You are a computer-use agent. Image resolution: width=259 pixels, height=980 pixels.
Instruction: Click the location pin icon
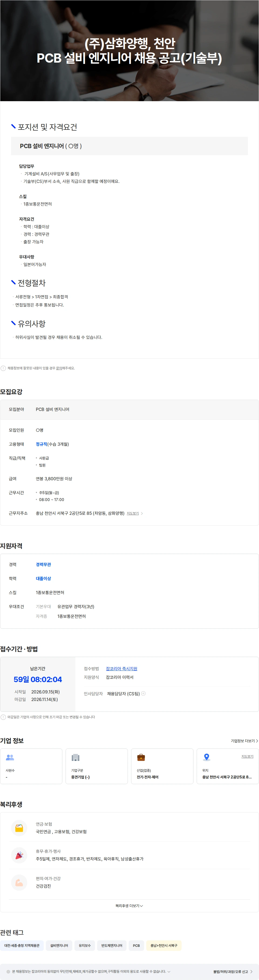click(206, 757)
